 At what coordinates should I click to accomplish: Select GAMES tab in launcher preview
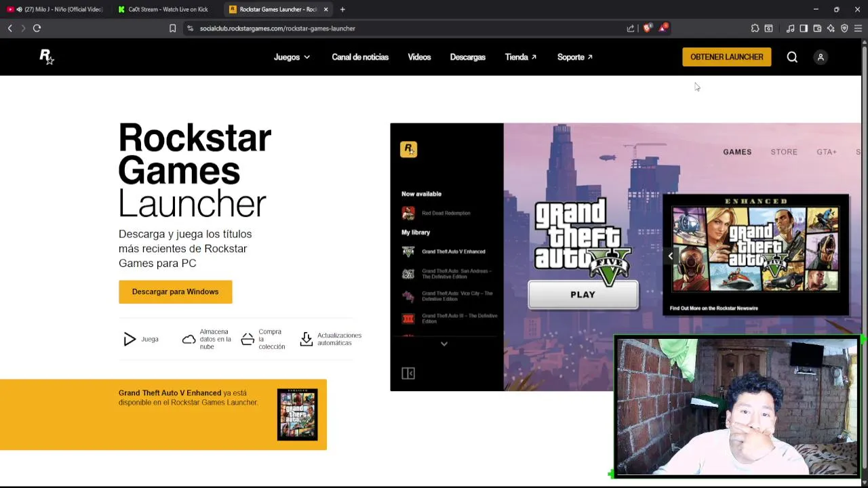click(x=737, y=152)
